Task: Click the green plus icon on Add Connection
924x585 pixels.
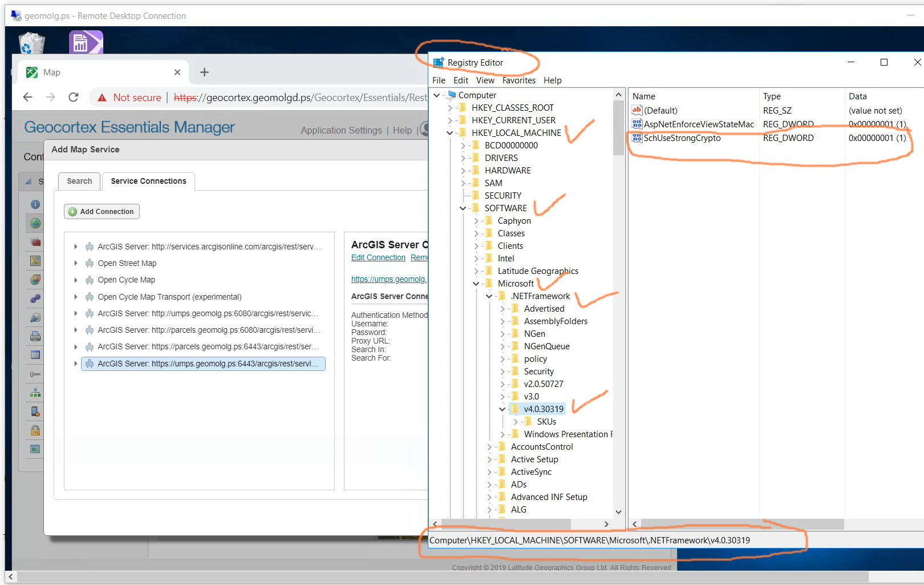Action: pos(72,212)
